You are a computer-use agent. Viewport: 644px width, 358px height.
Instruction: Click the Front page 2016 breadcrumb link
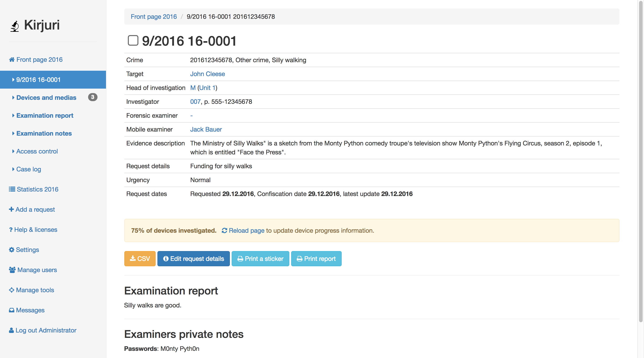click(153, 17)
